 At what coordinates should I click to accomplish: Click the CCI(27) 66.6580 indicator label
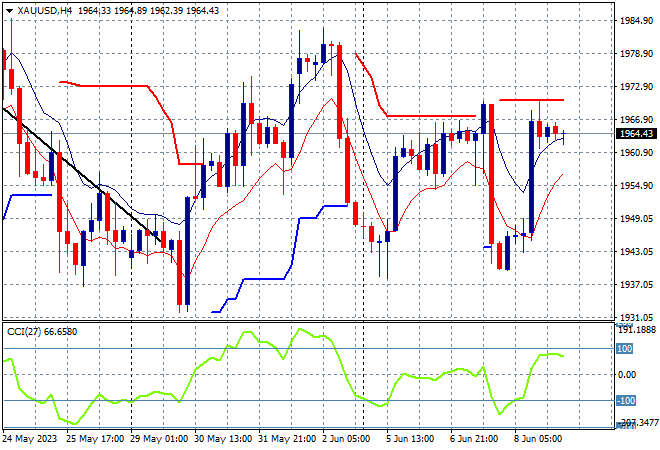(42, 332)
